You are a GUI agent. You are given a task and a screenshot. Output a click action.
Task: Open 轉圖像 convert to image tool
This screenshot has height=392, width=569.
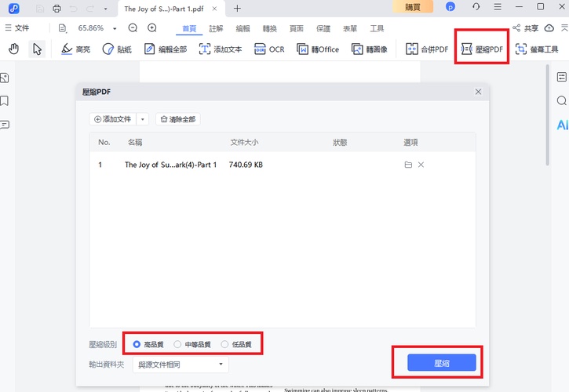tap(370, 49)
